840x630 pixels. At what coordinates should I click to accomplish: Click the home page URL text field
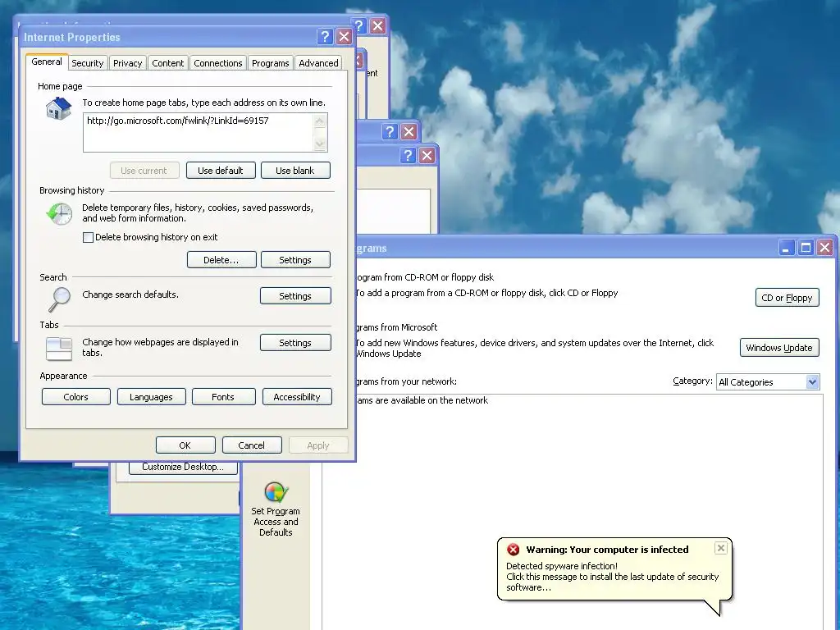click(199, 132)
